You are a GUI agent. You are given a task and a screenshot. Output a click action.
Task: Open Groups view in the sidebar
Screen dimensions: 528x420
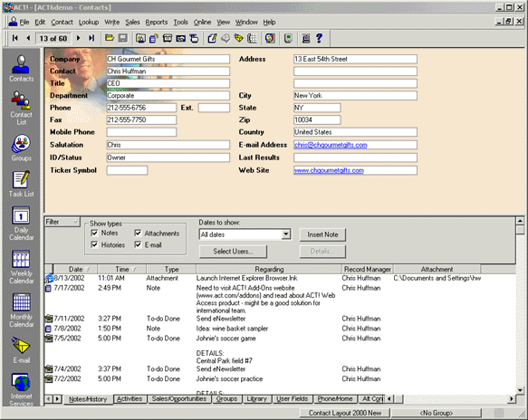click(21, 148)
